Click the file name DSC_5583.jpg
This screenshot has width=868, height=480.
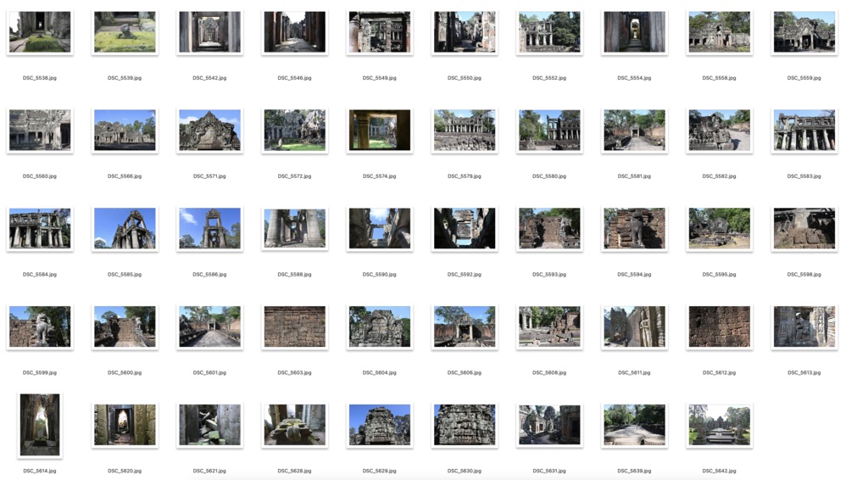(x=804, y=176)
